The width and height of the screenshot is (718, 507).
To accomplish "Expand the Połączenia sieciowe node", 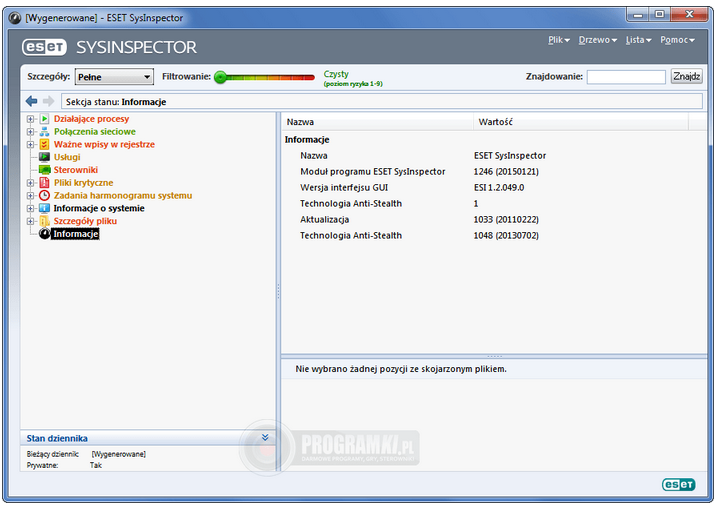I will pyautogui.click(x=30, y=132).
